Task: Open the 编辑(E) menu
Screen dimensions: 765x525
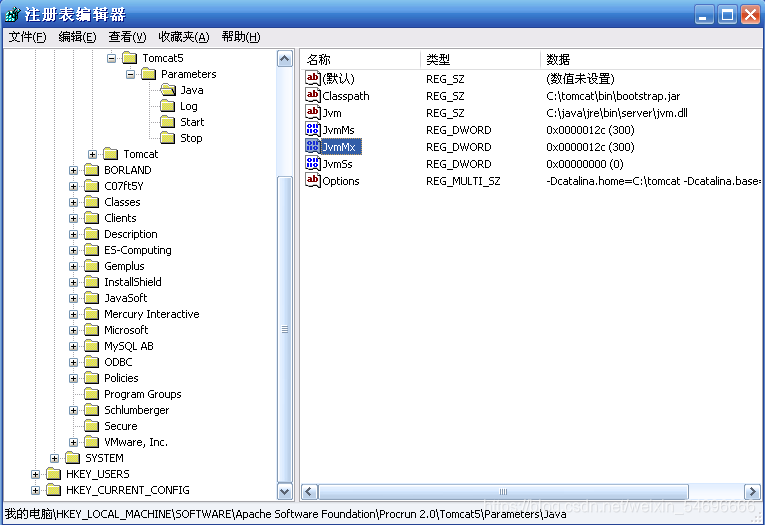Action: click(77, 37)
